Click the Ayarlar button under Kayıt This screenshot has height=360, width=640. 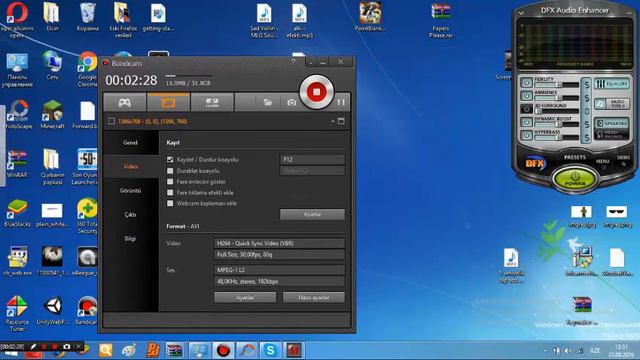pyautogui.click(x=312, y=214)
